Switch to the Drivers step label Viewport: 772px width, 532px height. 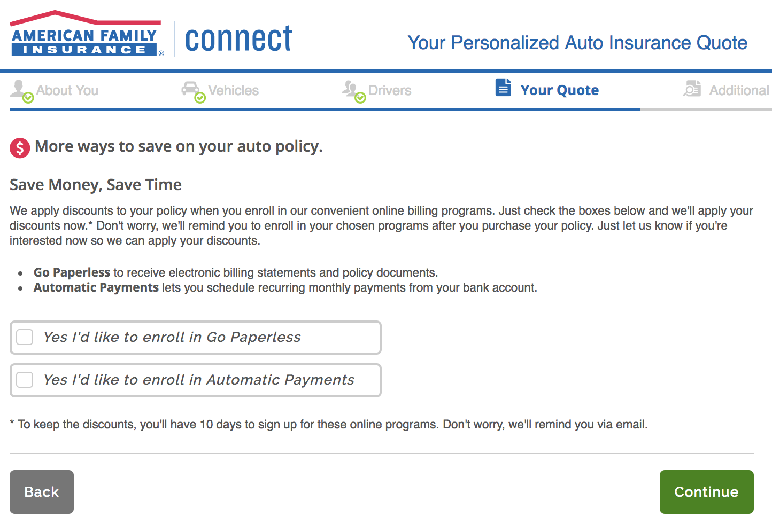pyautogui.click(x=390, y=91)
